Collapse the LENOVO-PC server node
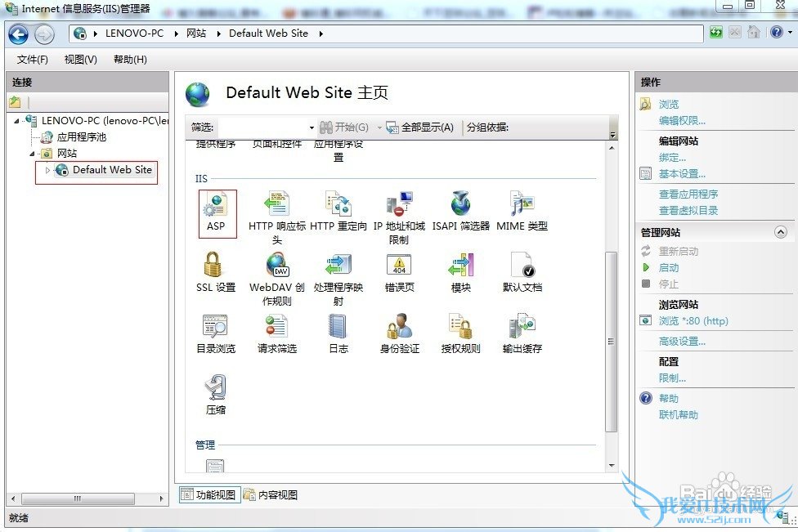 [x=17, y=121]
